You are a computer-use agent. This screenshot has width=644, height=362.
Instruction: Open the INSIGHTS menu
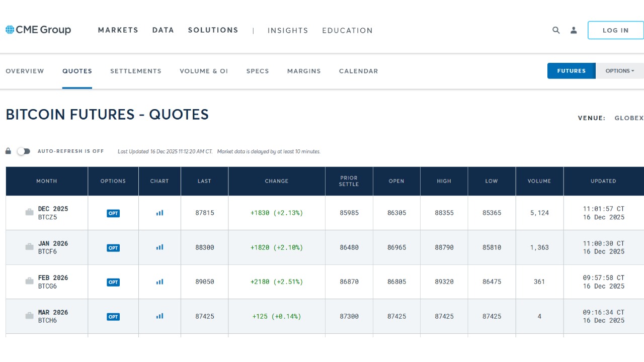(x=288, y=30)
